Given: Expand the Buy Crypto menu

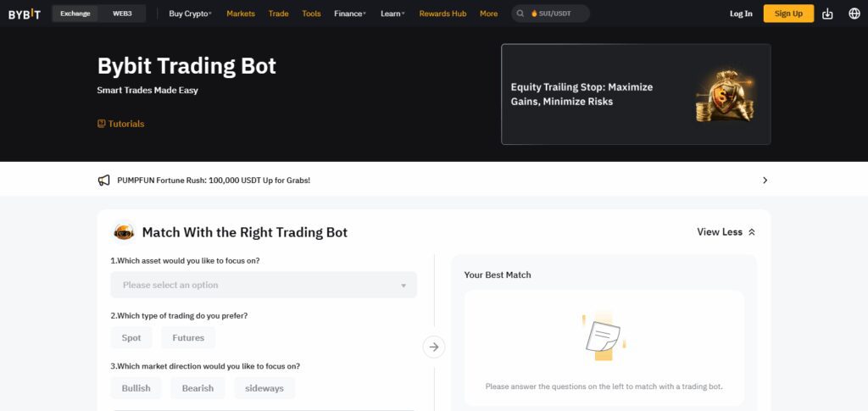Looking at the screenshot, I should click(191, 14).
